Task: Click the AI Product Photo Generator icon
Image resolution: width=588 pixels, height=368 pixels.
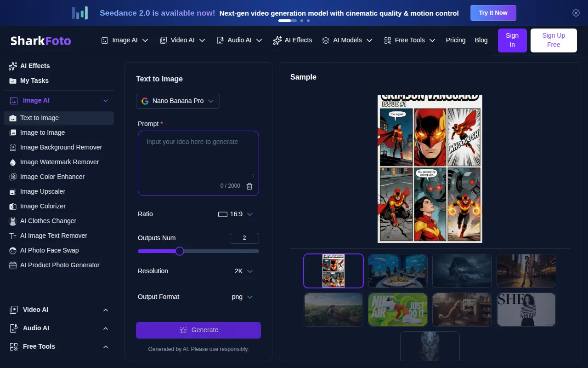Action: 13,265
